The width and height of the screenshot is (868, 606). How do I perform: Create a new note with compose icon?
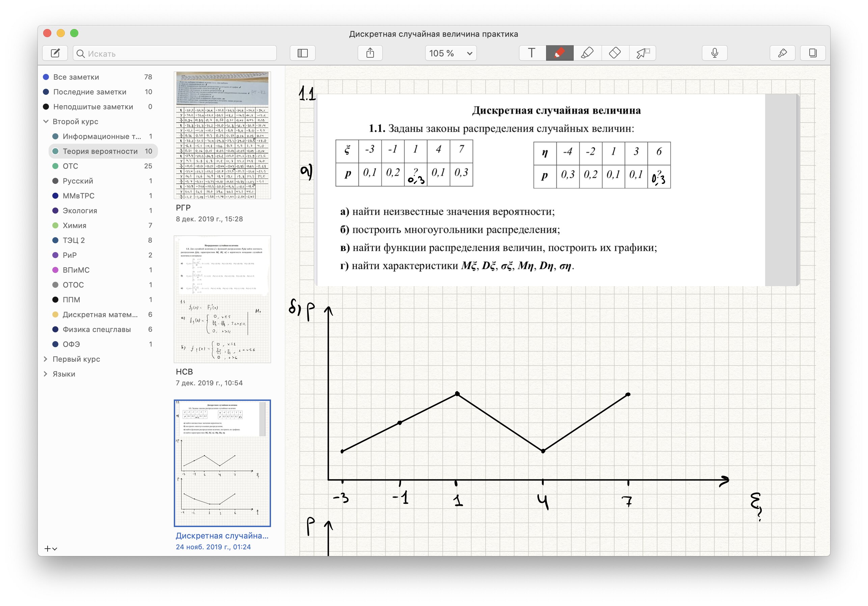[x=55, y=53]
